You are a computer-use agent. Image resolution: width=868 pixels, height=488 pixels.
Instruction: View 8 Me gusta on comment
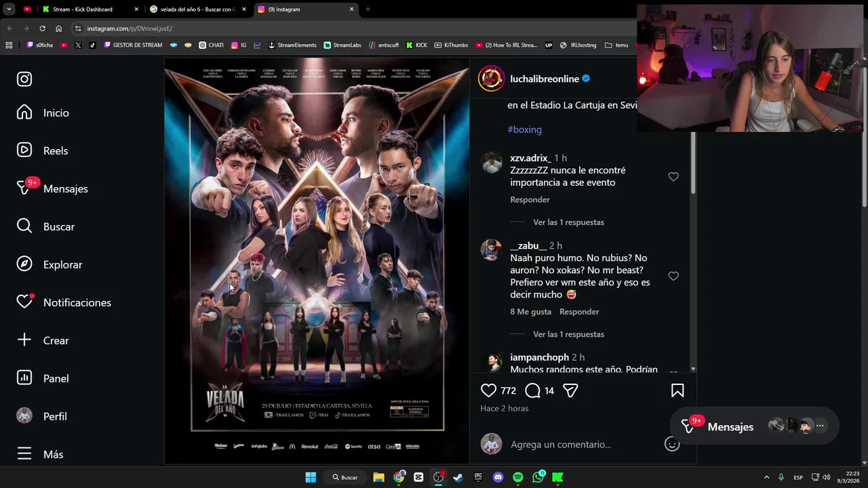pyautogui.click(x=530, y=312)
